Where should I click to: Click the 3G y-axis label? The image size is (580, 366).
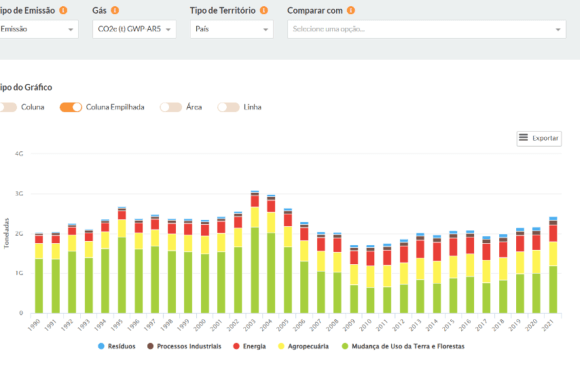[19, 194]
